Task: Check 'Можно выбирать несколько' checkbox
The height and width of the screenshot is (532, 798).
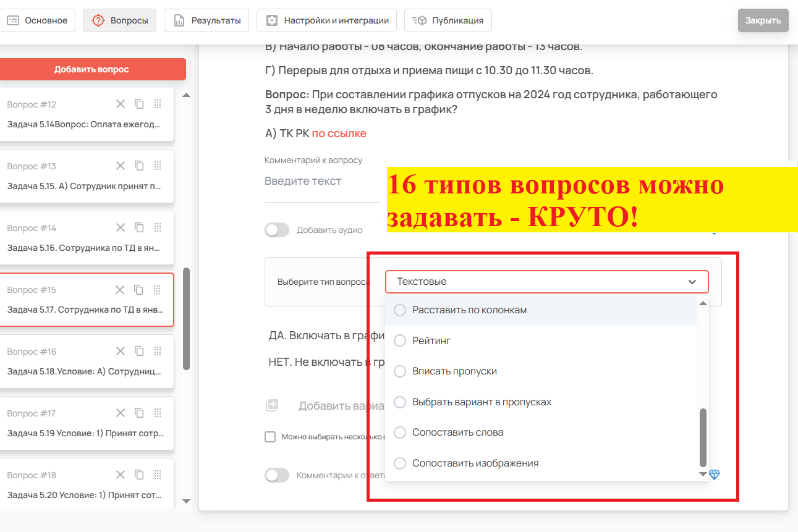Action: tap(270, 437)
